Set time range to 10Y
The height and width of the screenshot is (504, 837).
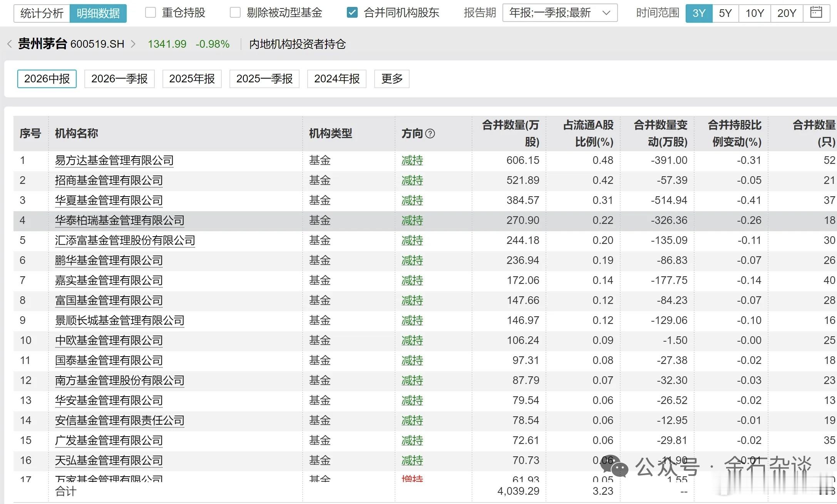pos(755,13)
